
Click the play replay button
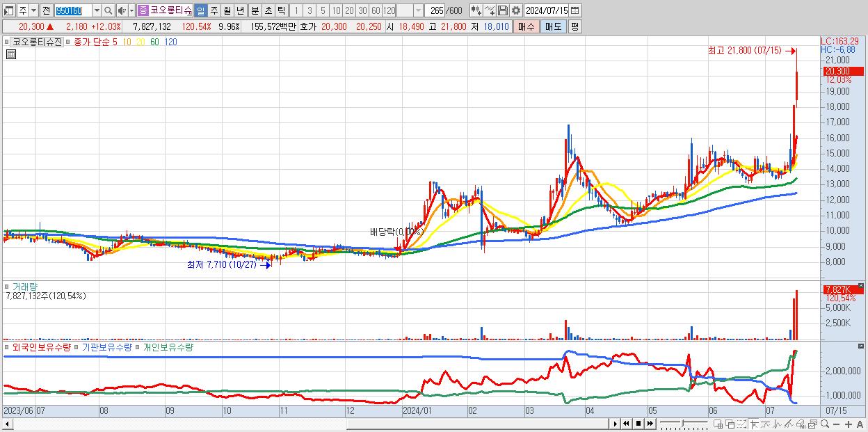click(615, 424)
